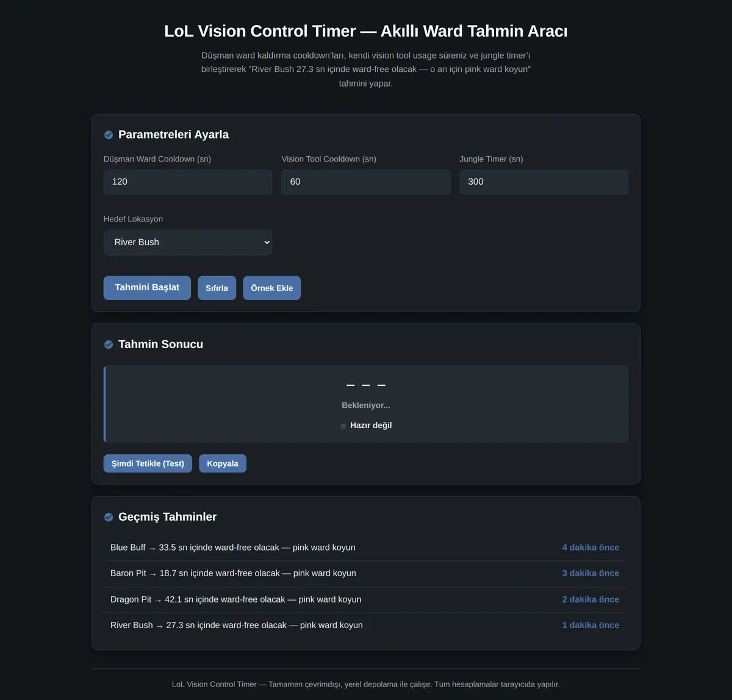
Task: Click the Hedef Lokasyon label
Action: 133,219
